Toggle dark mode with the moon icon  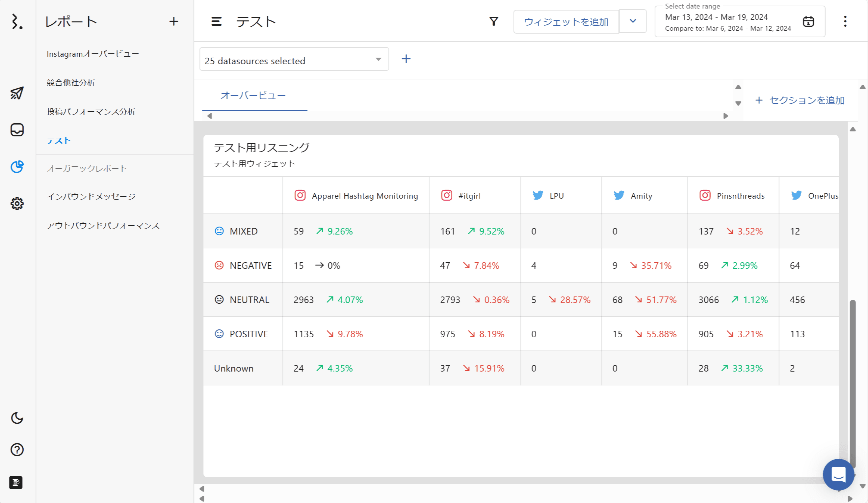tap(17, 418)
